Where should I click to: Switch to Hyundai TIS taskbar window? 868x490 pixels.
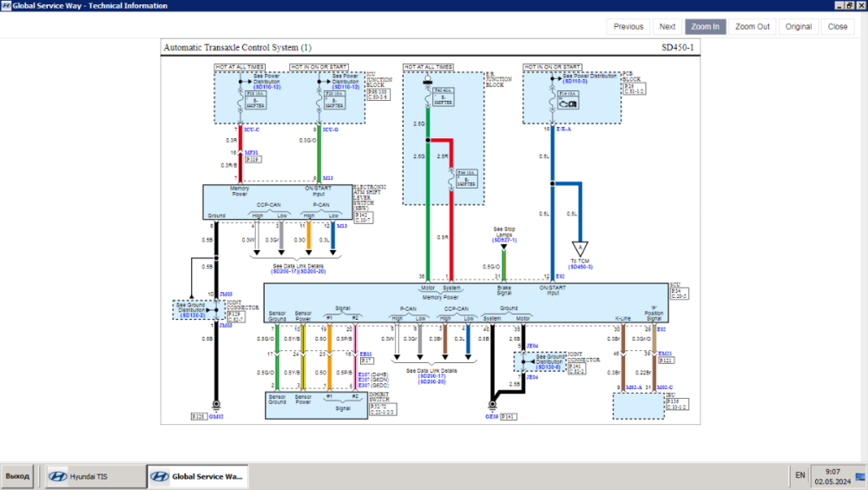click(90, 476)
